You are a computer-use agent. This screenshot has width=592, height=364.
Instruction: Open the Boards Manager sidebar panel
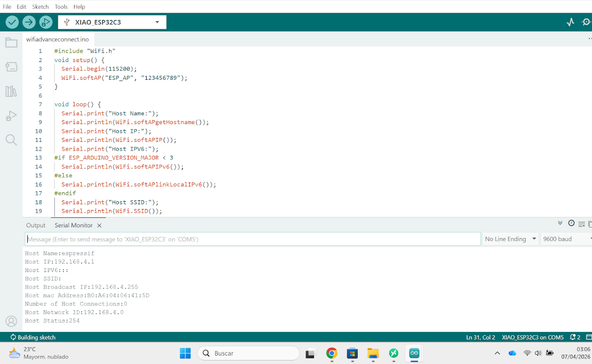pos(11,67)
